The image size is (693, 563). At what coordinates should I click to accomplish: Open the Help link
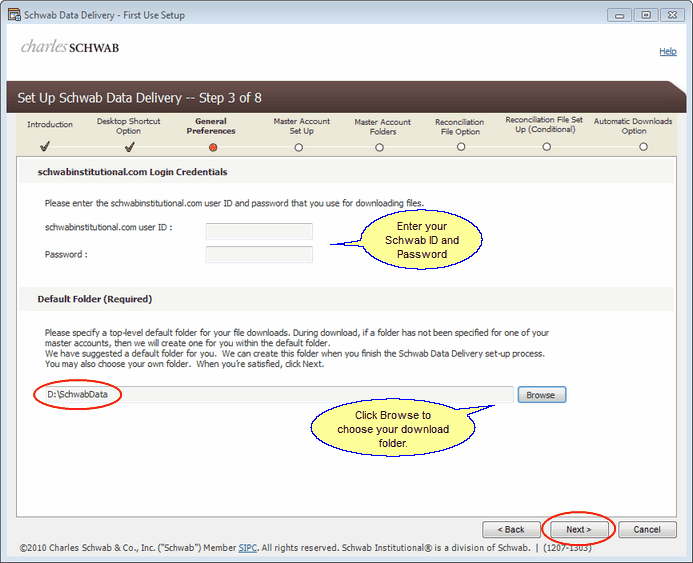(x=667, y=51)
